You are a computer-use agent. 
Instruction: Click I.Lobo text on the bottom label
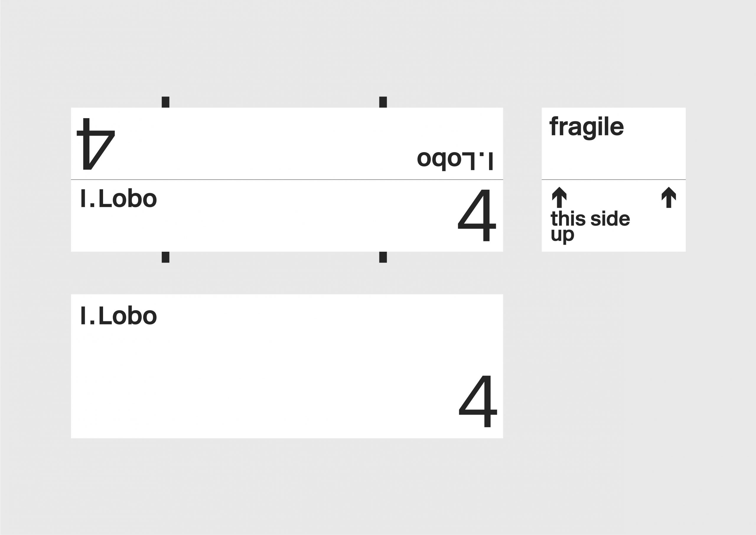(x=119, y=315)
